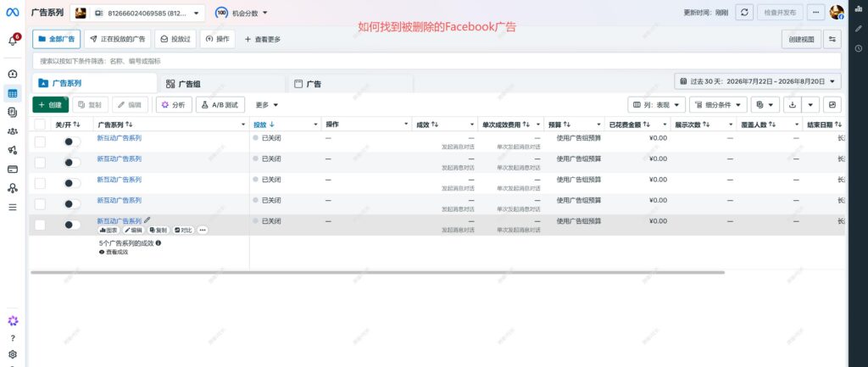Open the chart panel icon after export
Viewport: 868px width, 367px height.
pos(832,104)
